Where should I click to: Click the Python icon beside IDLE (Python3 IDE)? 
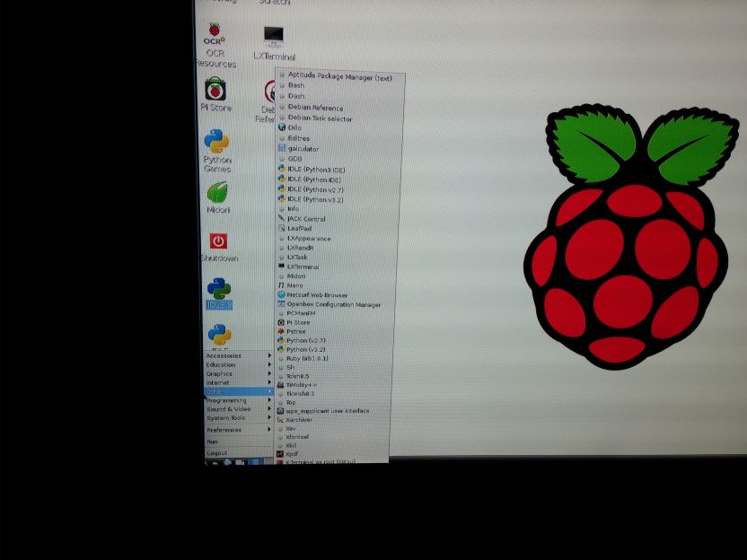pyautogui.click(x=282, y=169)
